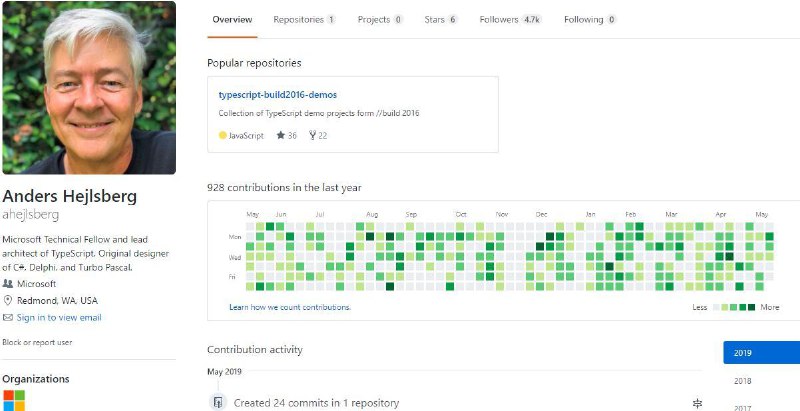Click Learn how we count contributions
Screen dimensions: 800x411
click(x=290, y=307)
